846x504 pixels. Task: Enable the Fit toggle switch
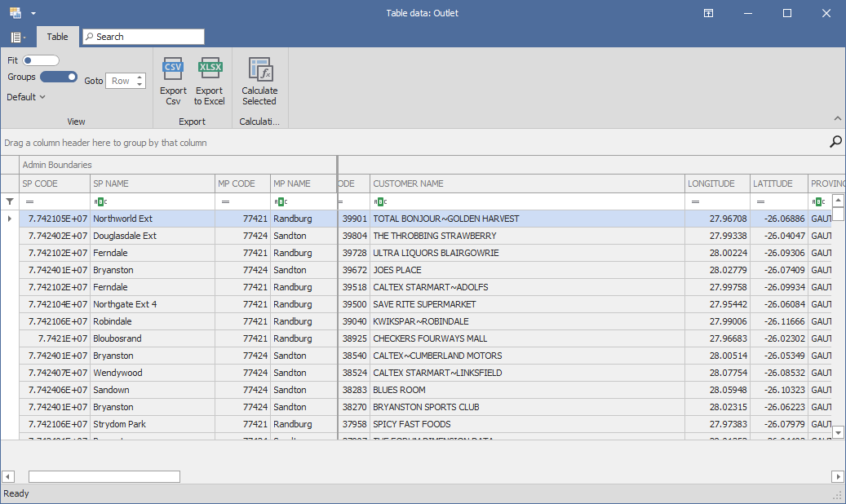[x=41, y=60]
